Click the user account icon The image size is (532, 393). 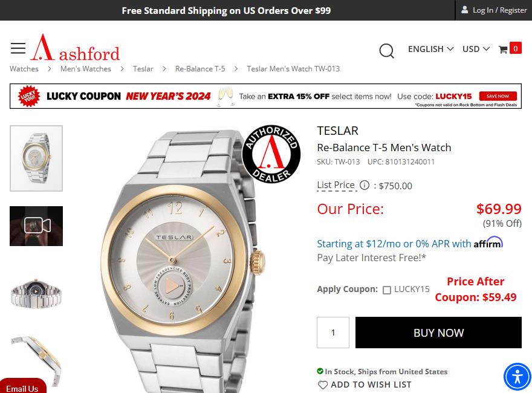(464, 10)
